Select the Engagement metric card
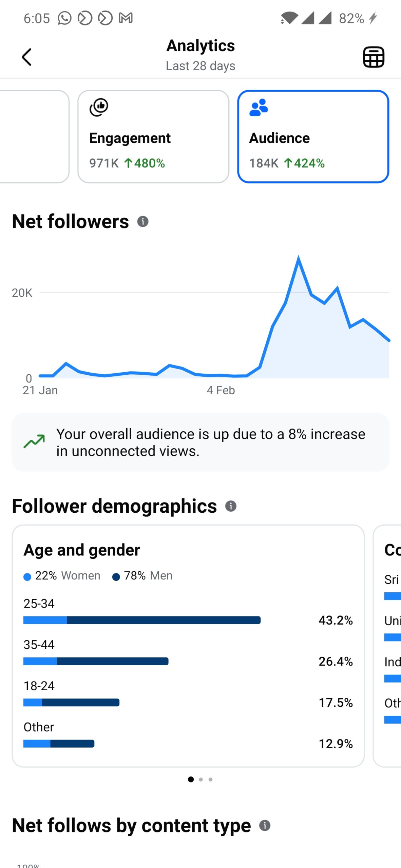 point(153,136)
